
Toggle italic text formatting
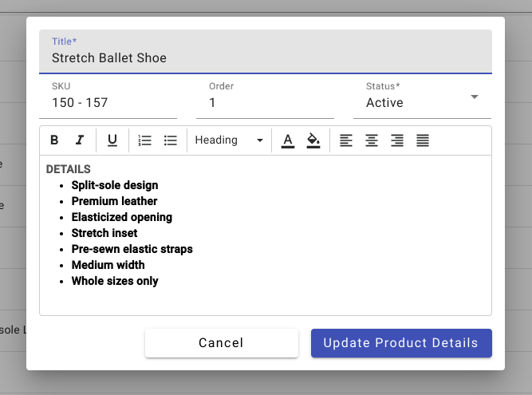click(x=79, y=140)
